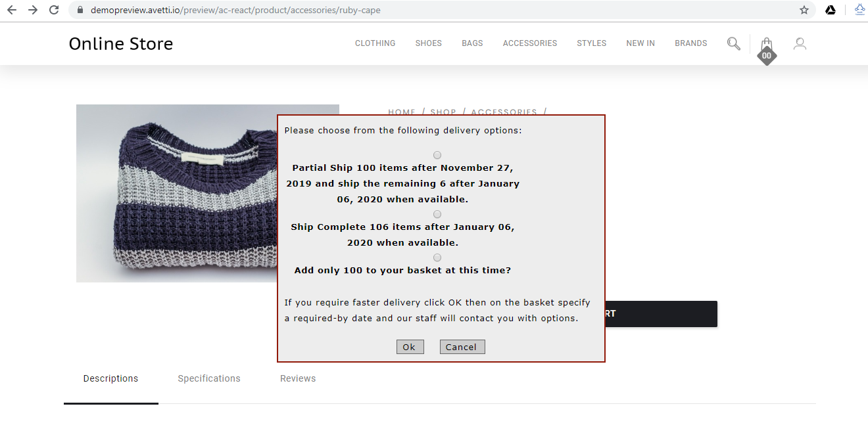Image resolution: width=868 pixels, height=425 pixels.
Task: Open the shopping basket icon
Action: pyautogui.click(x=767, y=49)
